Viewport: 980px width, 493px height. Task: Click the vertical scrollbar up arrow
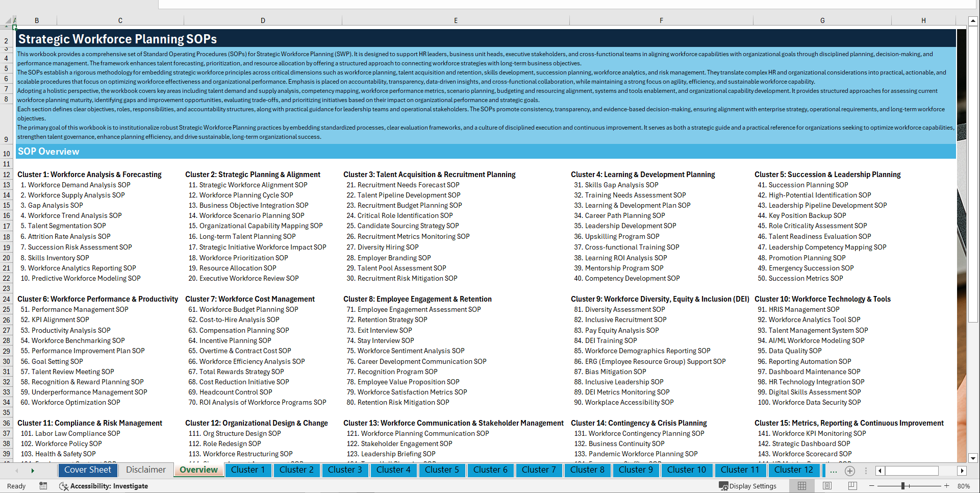tap(973, 21)
